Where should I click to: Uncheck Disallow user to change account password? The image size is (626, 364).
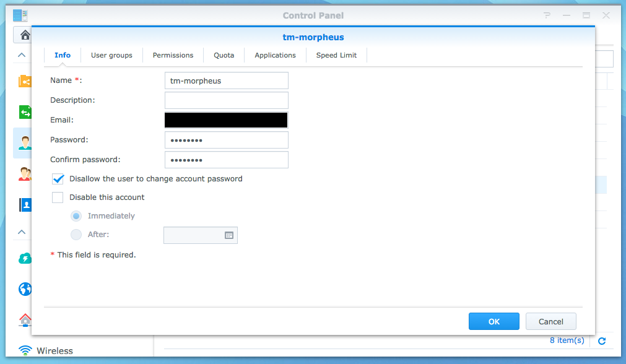[x=58, y=179]
